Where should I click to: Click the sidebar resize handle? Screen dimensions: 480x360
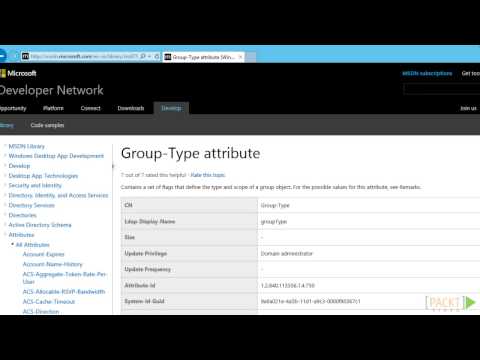click(113, 166)
